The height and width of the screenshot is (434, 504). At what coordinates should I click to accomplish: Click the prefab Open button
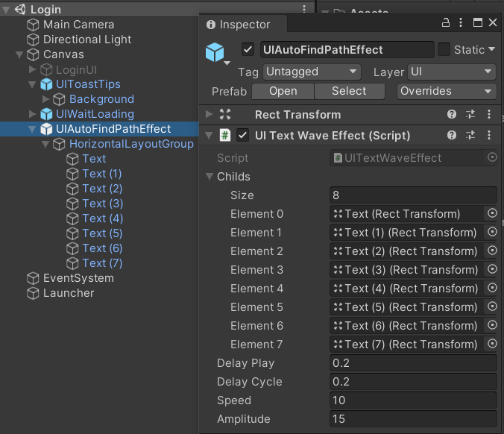coord(283,91)
